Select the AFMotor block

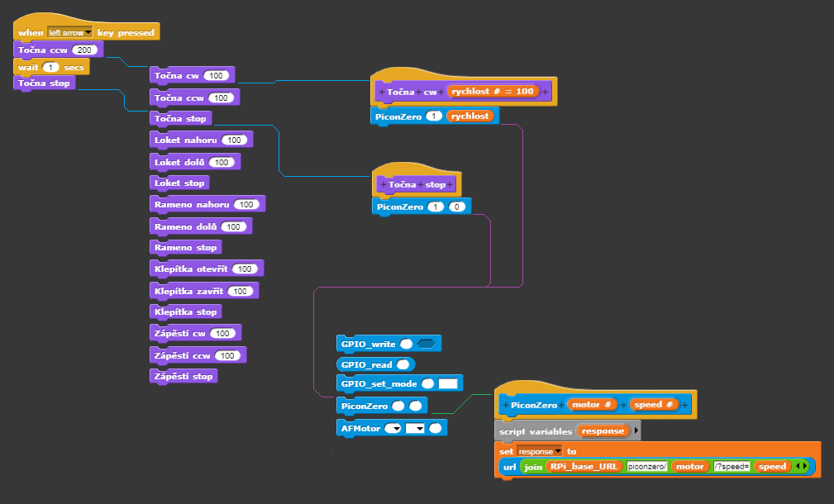pyautogui.click(x=392, y=429)
